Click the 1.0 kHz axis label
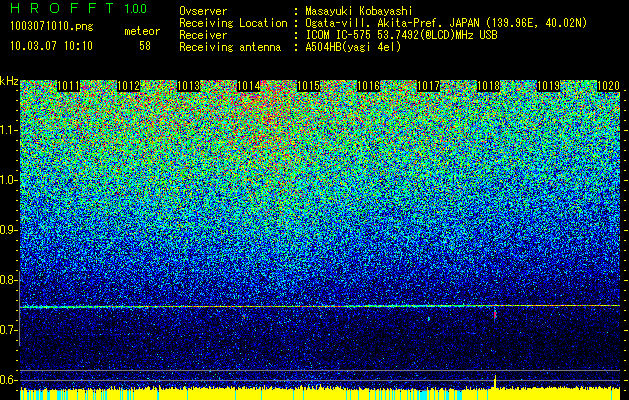 point(9,181)
